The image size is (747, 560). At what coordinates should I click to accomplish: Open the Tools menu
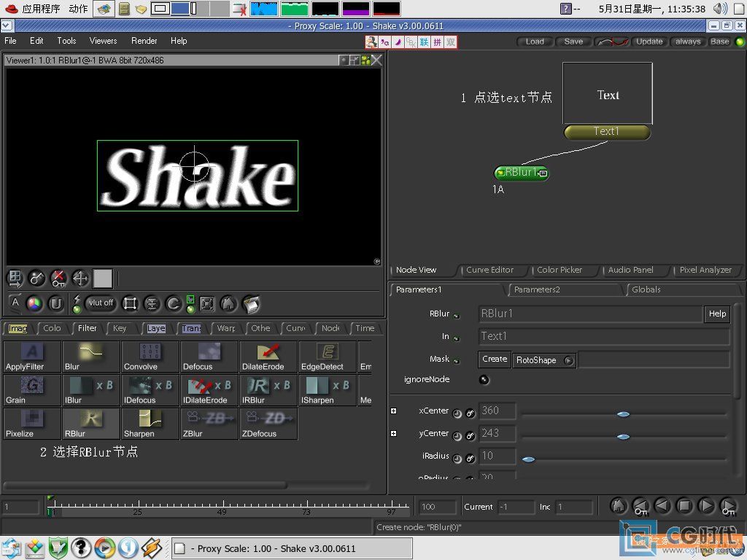[66, 41]
